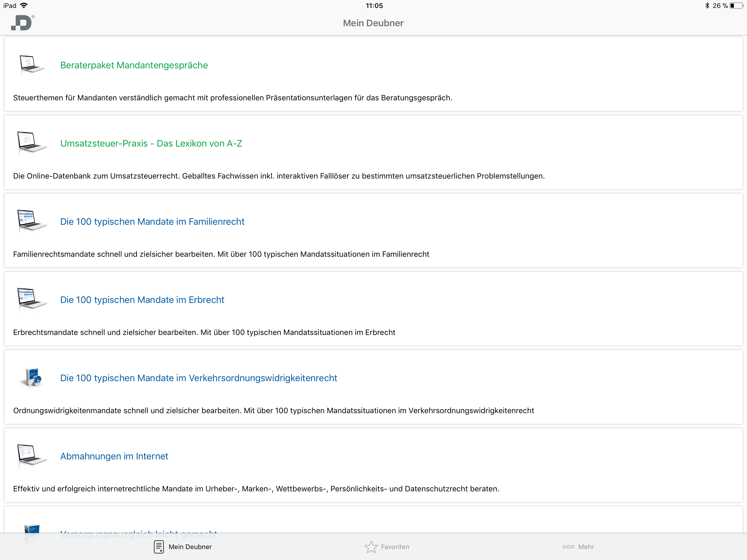Tap the Wi-Fi status icon
Viewport: 747px width, 560px height.
(x=24, y=5)
